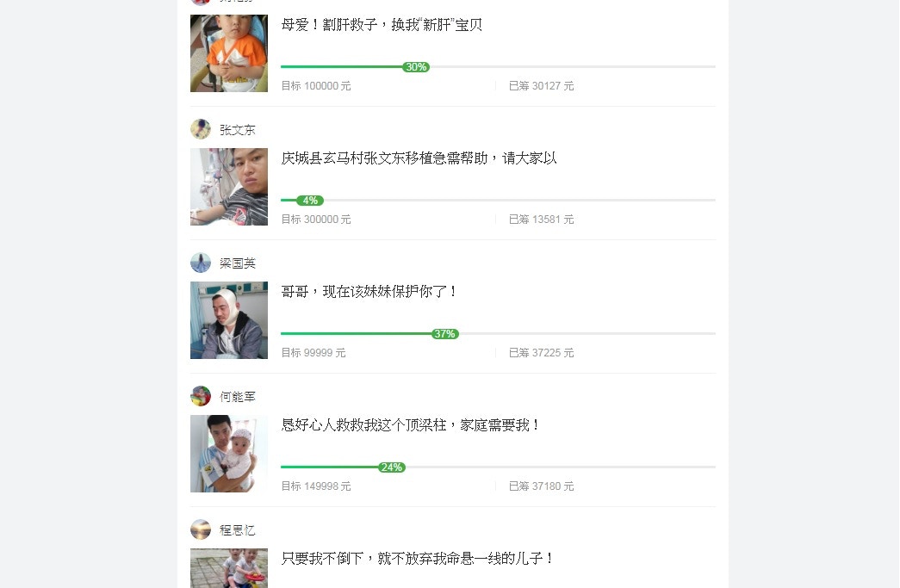Open the 程思忆 campaign thumbnail image

[229, 568]
